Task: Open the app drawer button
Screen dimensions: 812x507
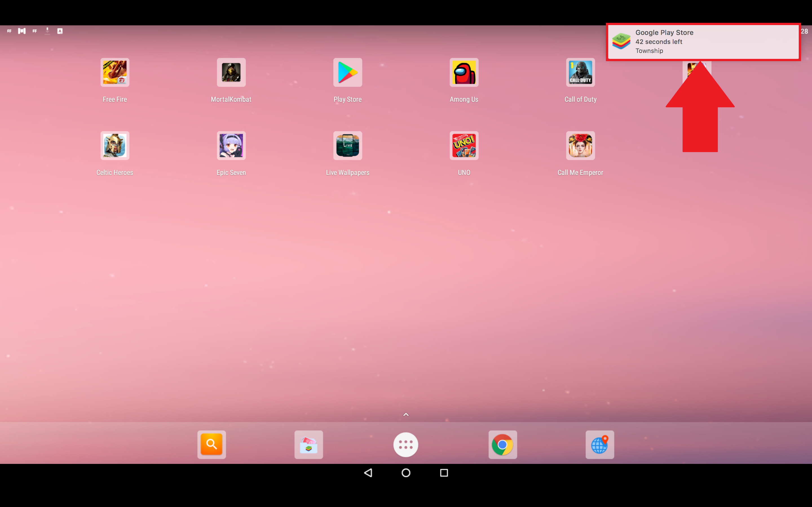Action: click(406, 444)
